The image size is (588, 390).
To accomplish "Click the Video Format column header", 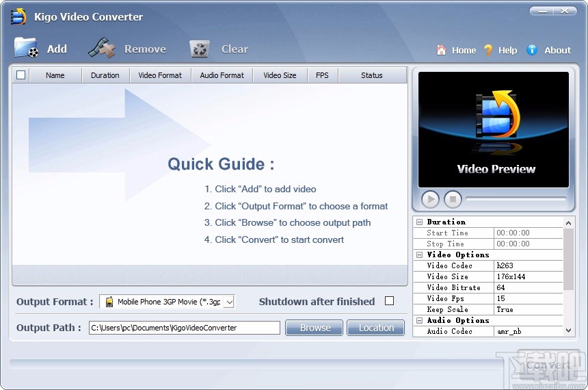I will [x=160, y=75].
